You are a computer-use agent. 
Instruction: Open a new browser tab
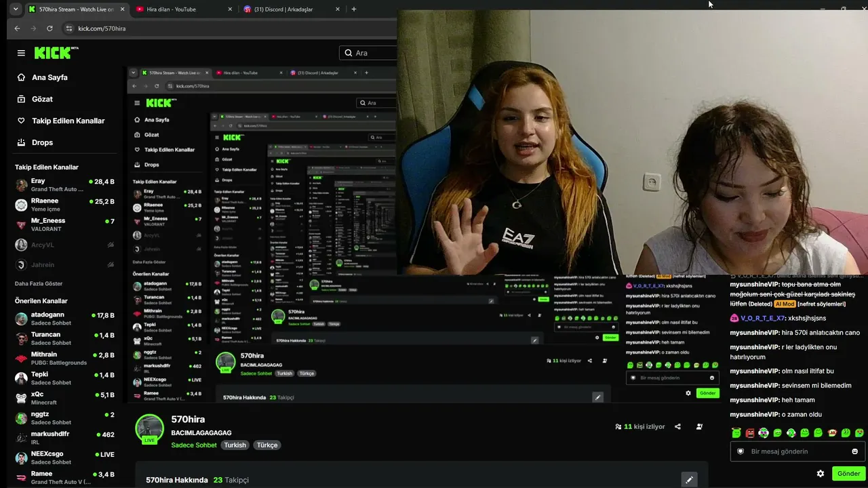[x=353, y=9]
